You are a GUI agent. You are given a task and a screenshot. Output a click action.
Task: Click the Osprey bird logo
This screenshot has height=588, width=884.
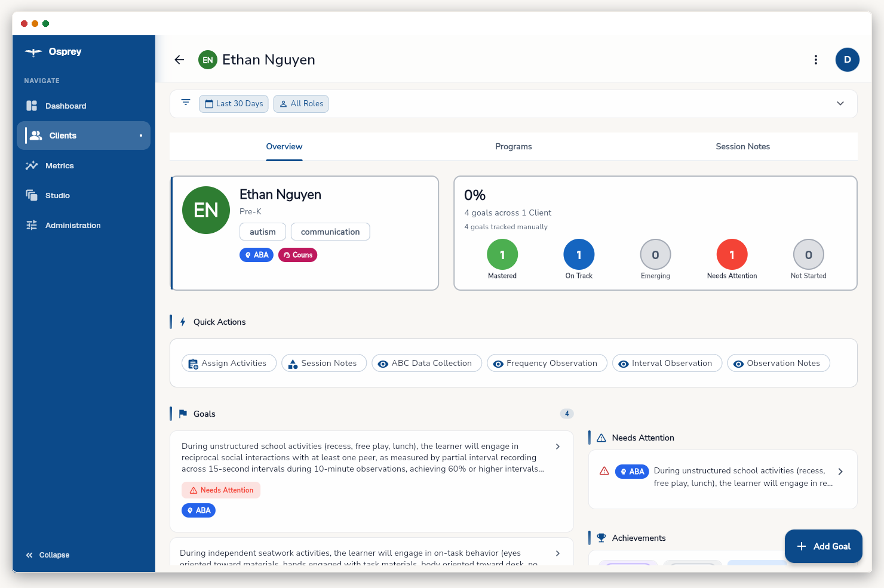pos(33,52)
